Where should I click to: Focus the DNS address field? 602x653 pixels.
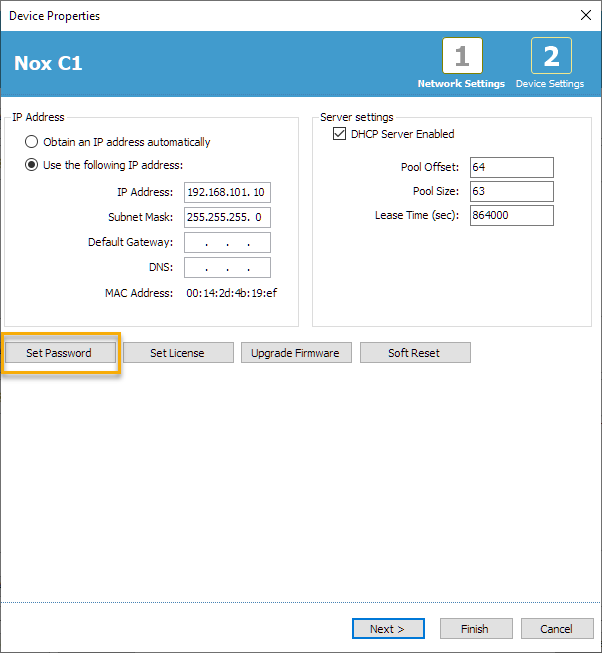(227, 267)
